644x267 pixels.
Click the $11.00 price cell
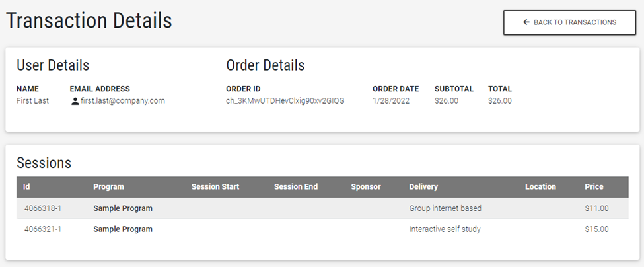click(x=596, y=208)
